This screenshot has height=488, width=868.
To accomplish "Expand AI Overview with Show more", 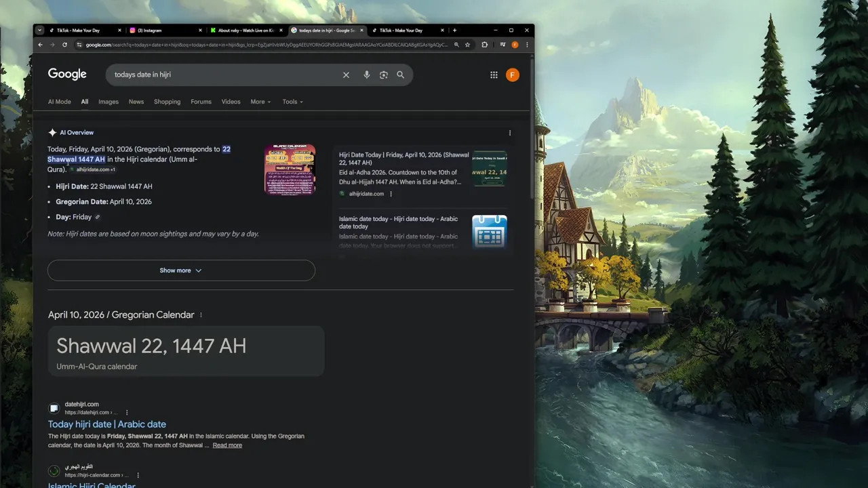I will click(x=181, y=270).
